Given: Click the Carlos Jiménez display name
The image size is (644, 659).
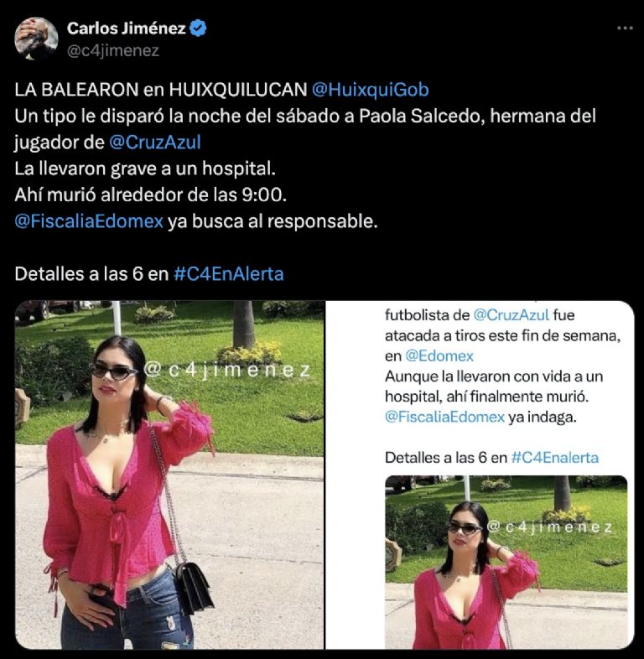Looking at the screenshot, I should click(126, 29).
